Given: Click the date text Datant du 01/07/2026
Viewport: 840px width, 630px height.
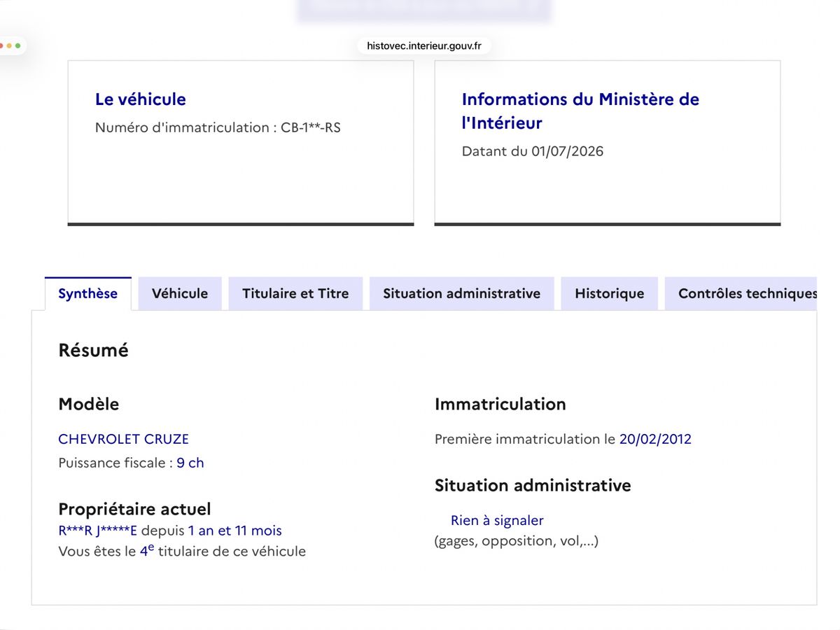Looking at the screenshot, I should click(x=533, y=151).
